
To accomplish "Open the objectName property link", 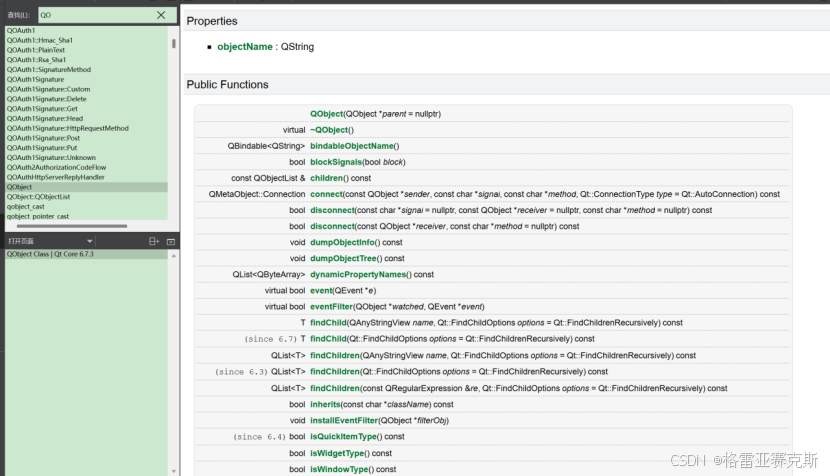I will point(245,47).
